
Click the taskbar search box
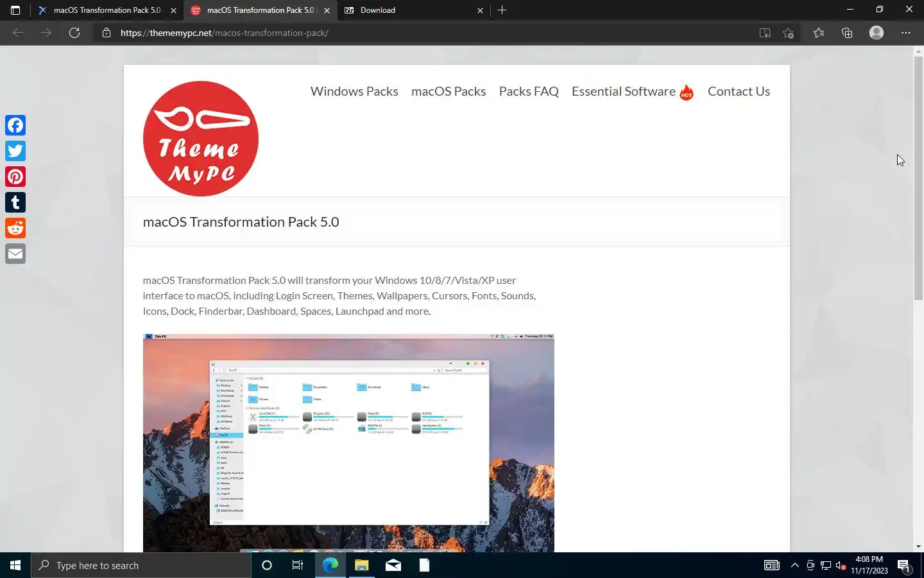click(141, 565)
